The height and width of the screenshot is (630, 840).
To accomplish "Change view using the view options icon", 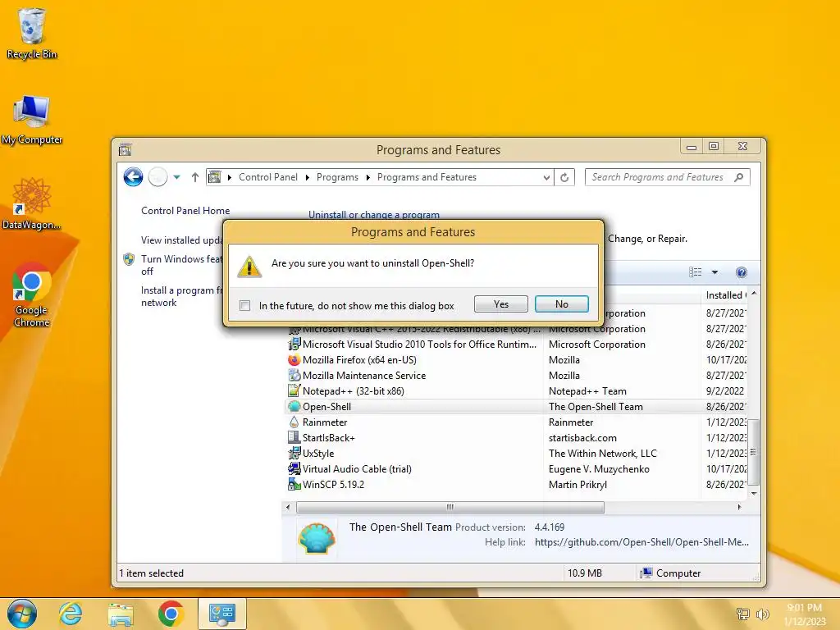I will [x=696, y=272].
